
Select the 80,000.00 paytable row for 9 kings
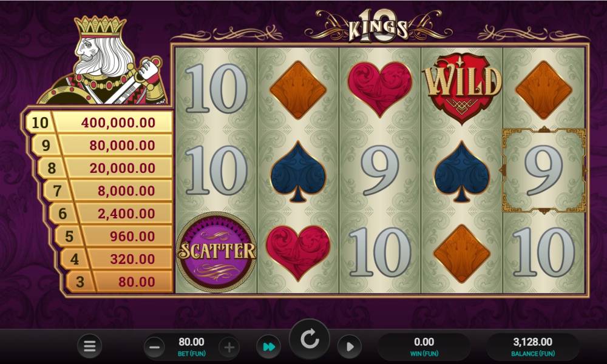coord(101,145)
